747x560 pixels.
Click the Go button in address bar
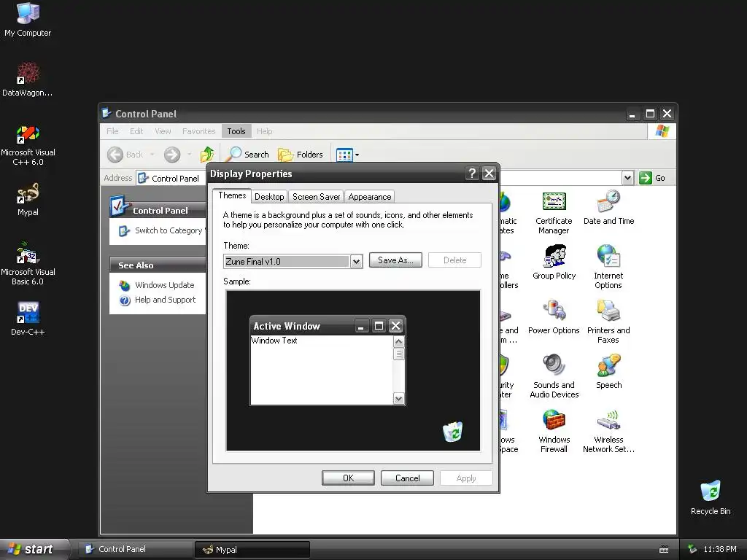click(652, 178)
